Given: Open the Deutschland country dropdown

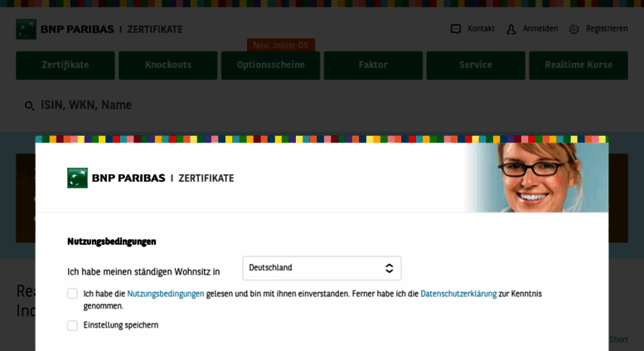Looking at the screenshot, I should click(x=322, y=268).
